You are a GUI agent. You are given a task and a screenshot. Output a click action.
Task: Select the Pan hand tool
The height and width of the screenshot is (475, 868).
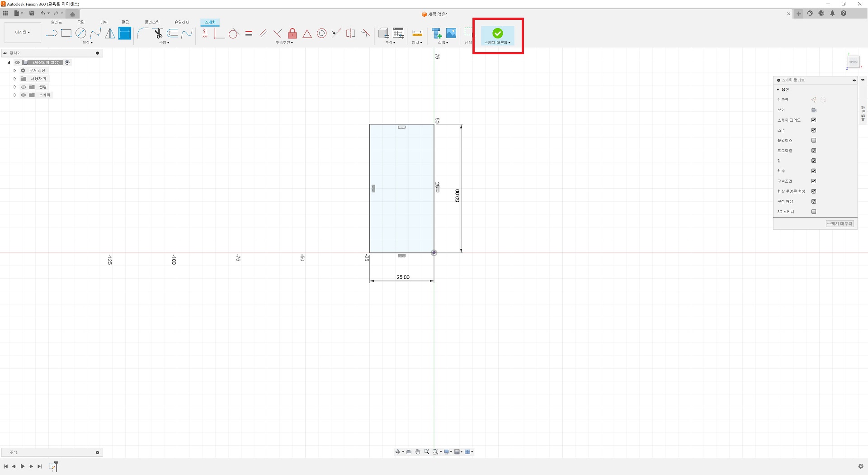tap(418, 452)
